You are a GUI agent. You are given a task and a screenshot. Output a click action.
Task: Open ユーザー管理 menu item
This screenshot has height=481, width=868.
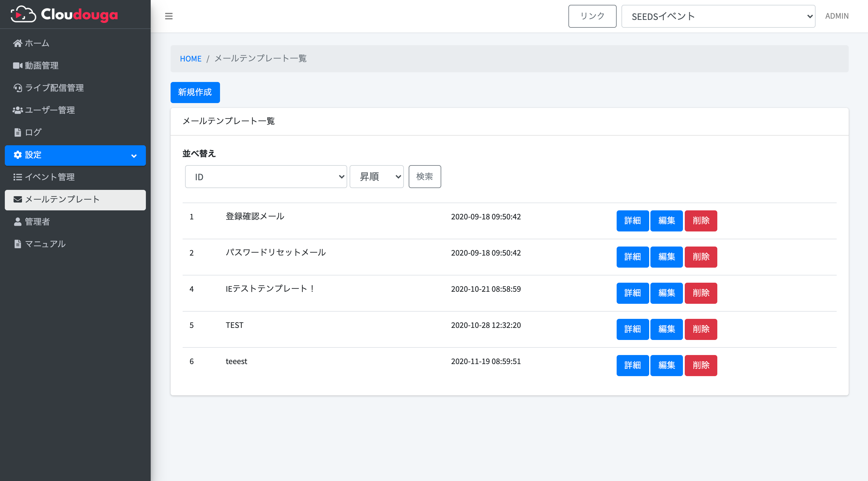75,110
